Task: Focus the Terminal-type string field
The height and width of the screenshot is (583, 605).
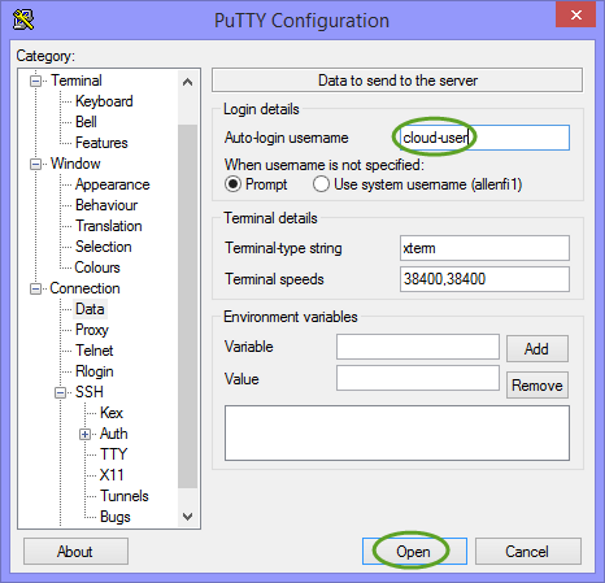Action: (x=484, y=248)
